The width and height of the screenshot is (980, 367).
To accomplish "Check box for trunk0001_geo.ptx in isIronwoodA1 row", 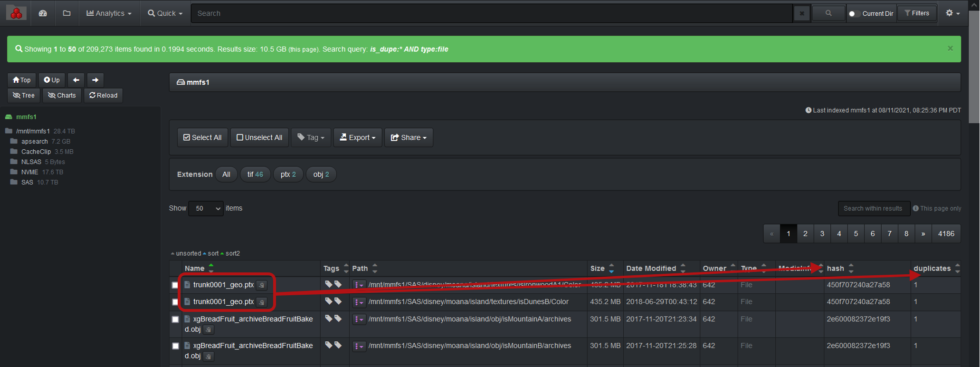I will 175,285.
